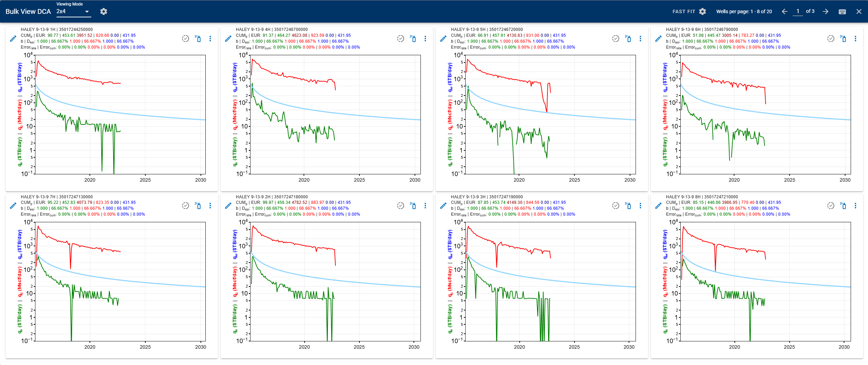868x365 pixels.
Task: Click the spray clean icon on HALEY 9-13-9 8H
Action: pos(844,206)
